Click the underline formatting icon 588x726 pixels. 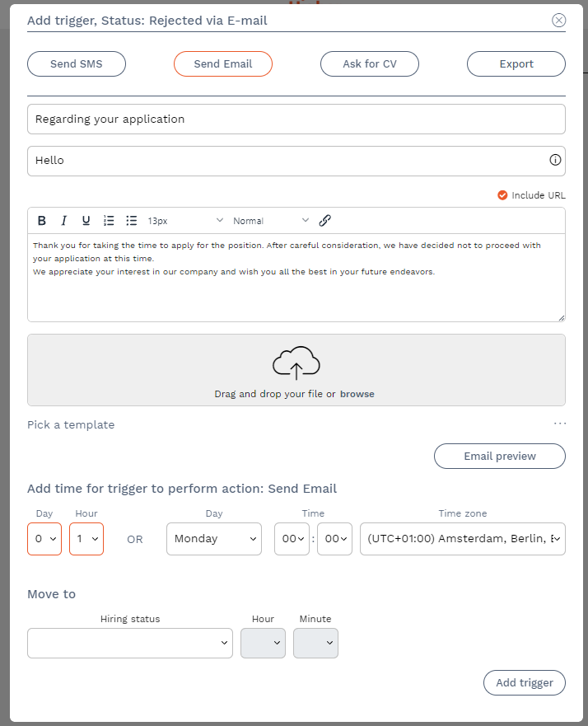point(86,221)
